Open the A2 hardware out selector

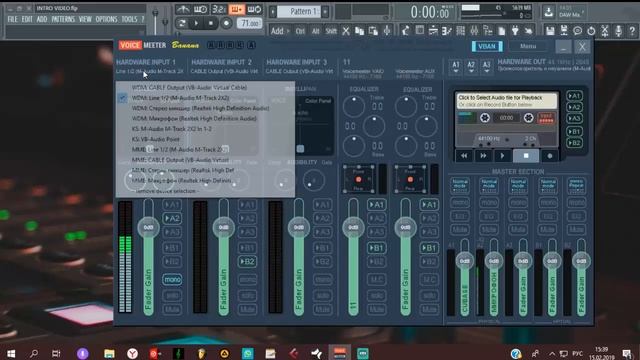tap(471, 67)
